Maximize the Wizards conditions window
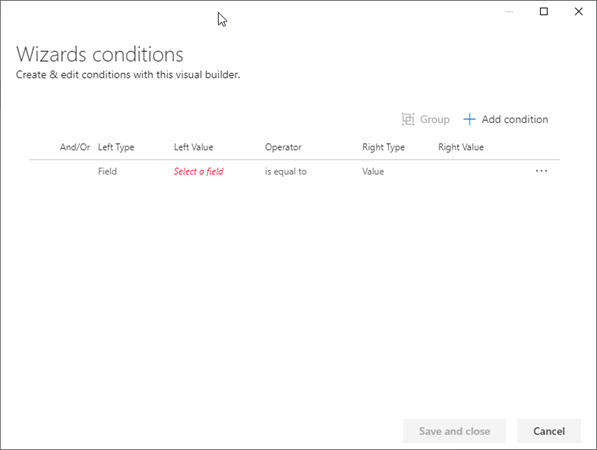Image resolution: width=597 pixels, height=450 pixels. click(x=544, y=11)
